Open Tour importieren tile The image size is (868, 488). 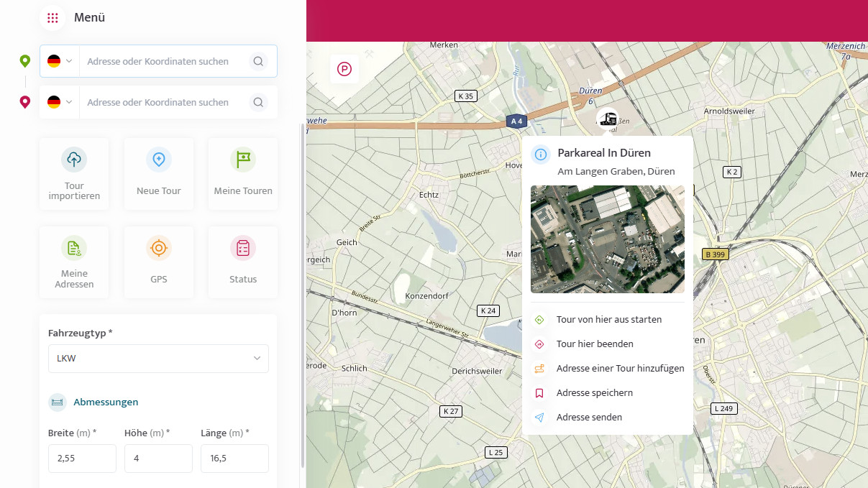(74, 174)
